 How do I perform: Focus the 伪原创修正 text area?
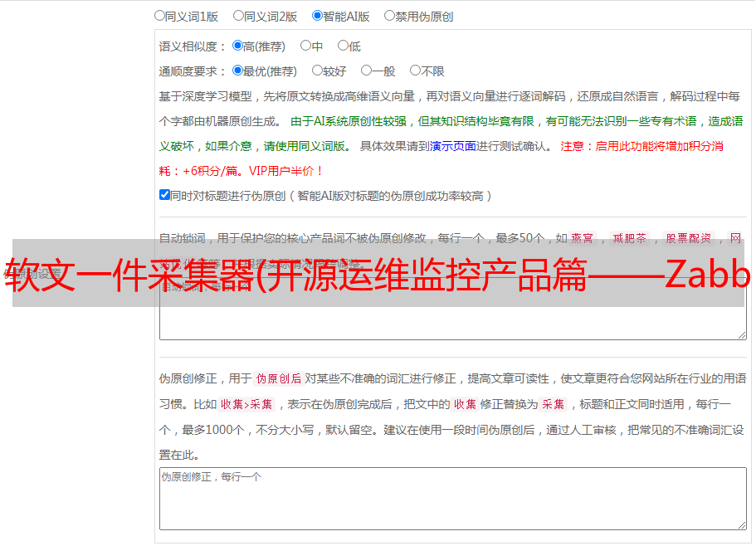click(x=453, y=499)
